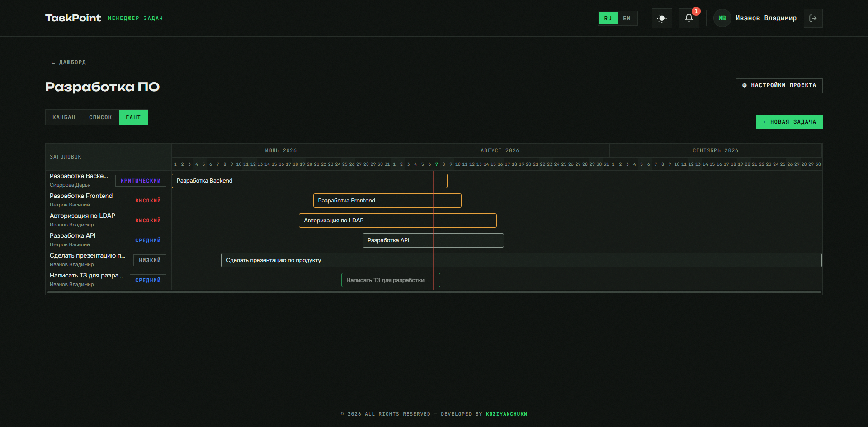The height and width of the screenshot is (427, 868).
Task: Click the Средний badge on Разработка API
Action: point(148,240)
